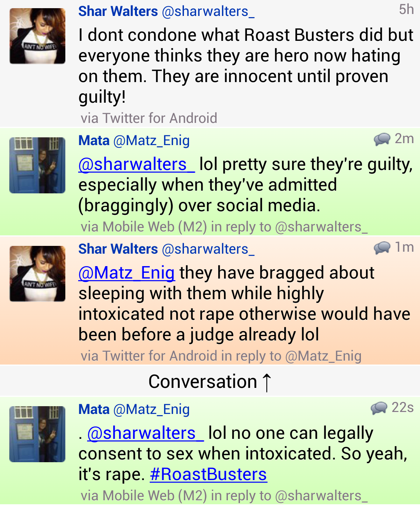This screenshot has width=420, height=505.
Task: Open Mata's avatar in the 22s tweet
Action: tap(37, 434)
